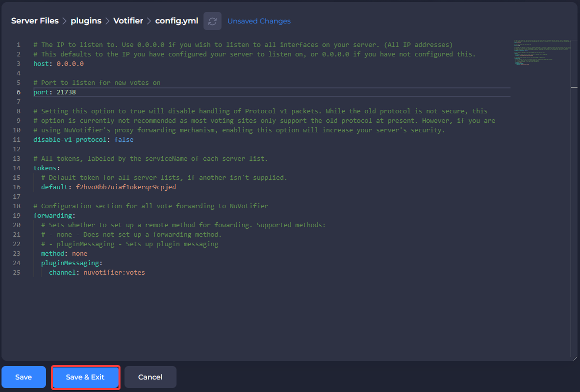This screenshot has height=392, width=580.
Task: Open the Server Files breadcrumb
Action: pyautogui.click(x=35, y=20)
